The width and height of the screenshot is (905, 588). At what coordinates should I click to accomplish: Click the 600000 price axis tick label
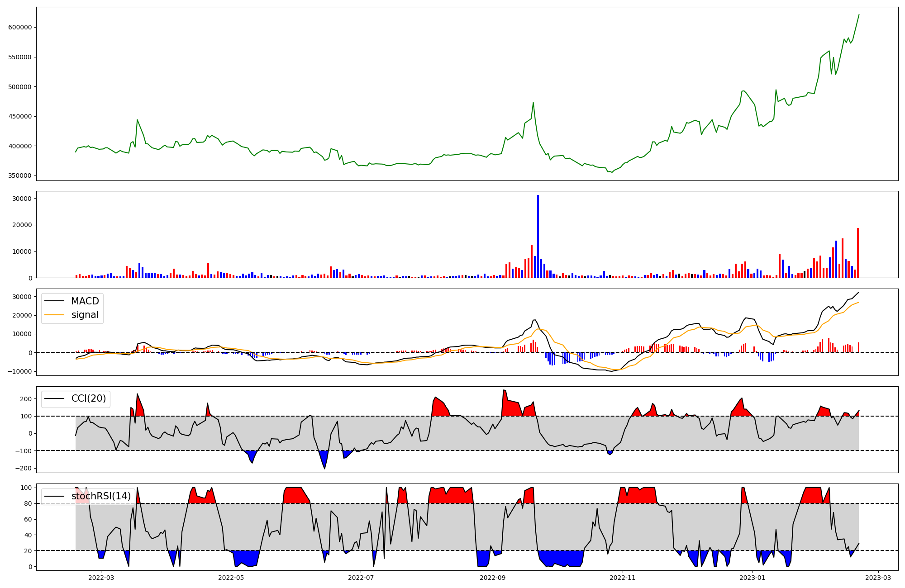click(20, 27)
